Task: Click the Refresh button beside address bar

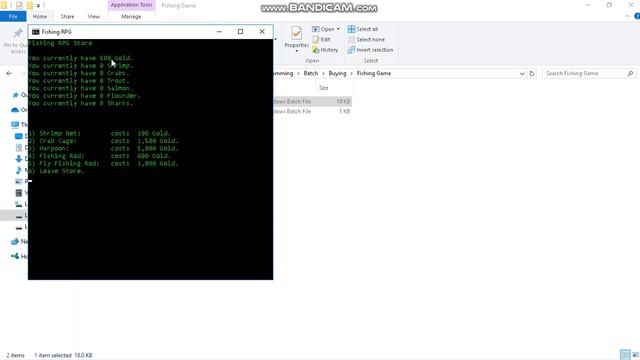Action: [531, 73]
